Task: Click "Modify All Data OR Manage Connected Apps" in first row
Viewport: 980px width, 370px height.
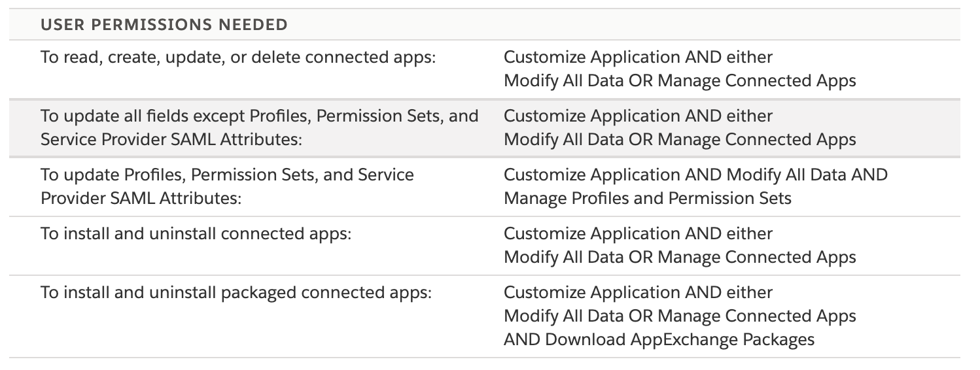Action: [x=679, y=81]
